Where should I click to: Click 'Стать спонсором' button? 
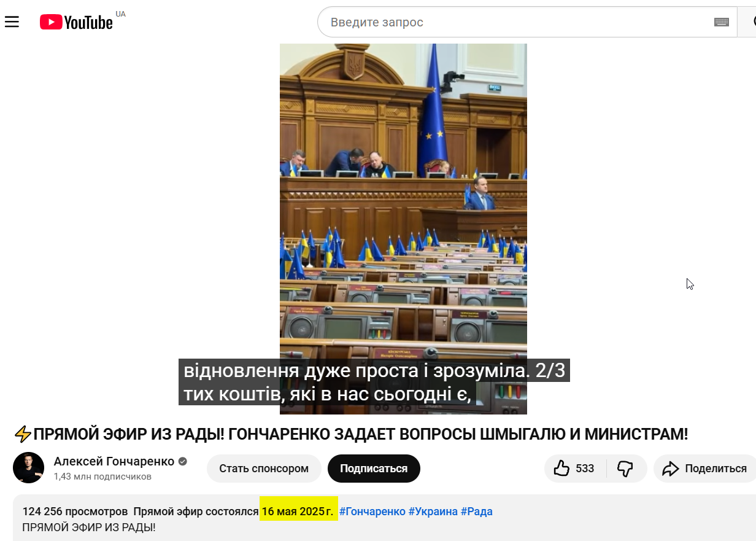coord(264,469)
